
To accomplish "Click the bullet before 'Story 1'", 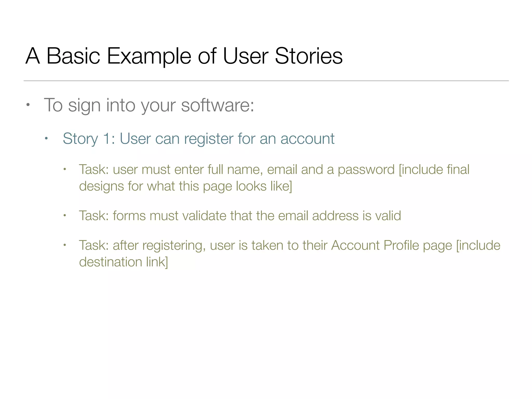I will (x=46, y=138).
